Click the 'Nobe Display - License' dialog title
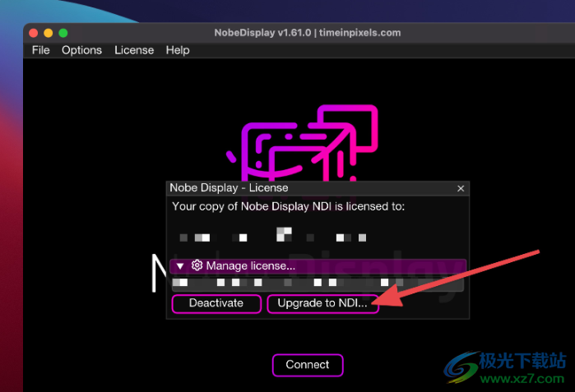 pos(229,188)
